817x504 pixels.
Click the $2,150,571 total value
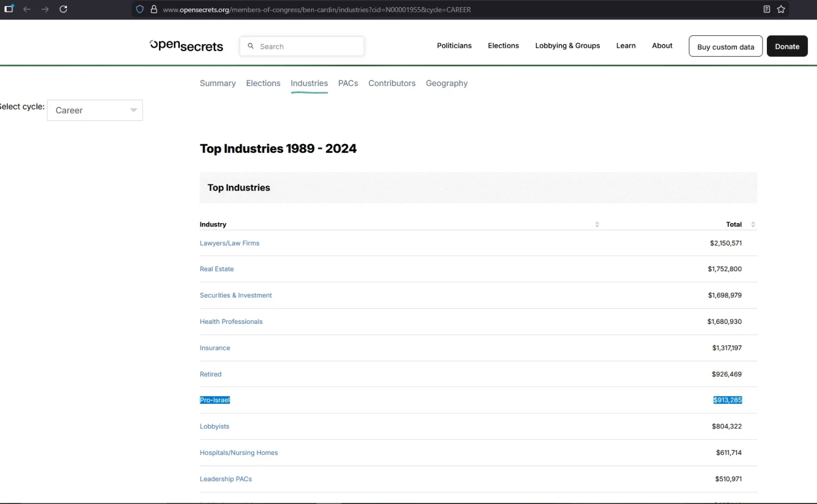[x=725, y=243]
